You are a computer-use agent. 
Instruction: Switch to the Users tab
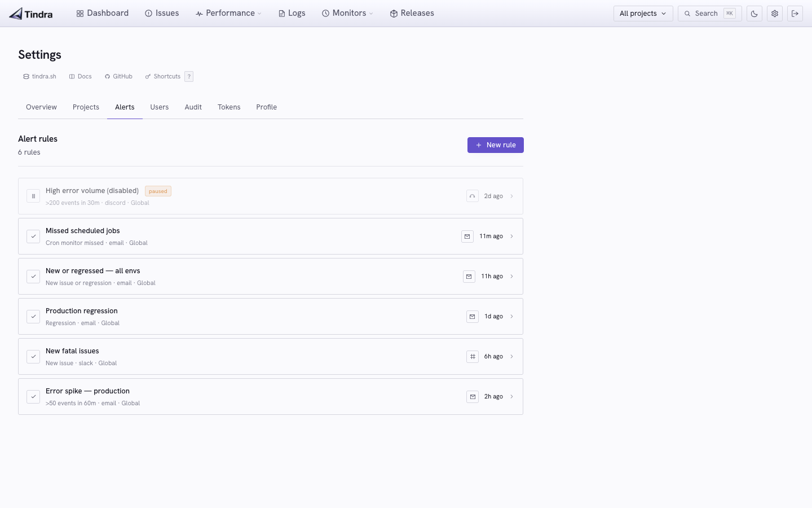coord(160,107)
